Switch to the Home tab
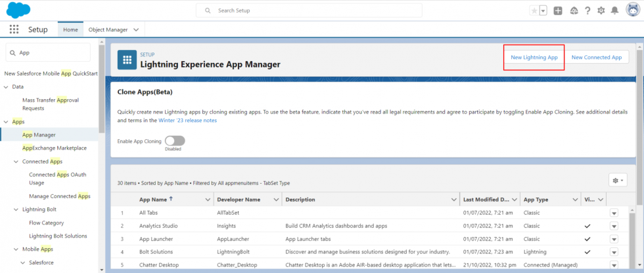This screenshot has height=273, width=644. [70, 30]
